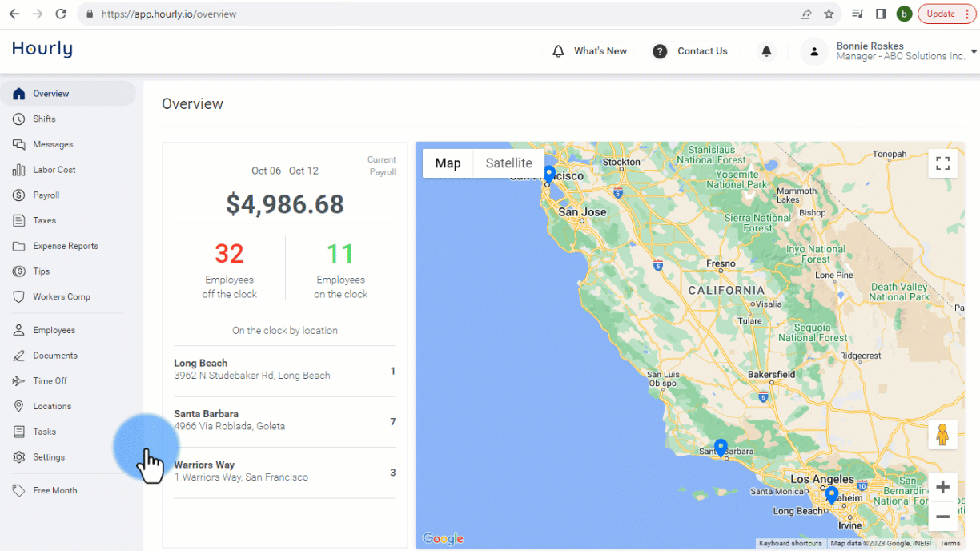980x551 pixels.
Task: Zoom out on the map
Action: pyautogui.click(x=943, y=517)
